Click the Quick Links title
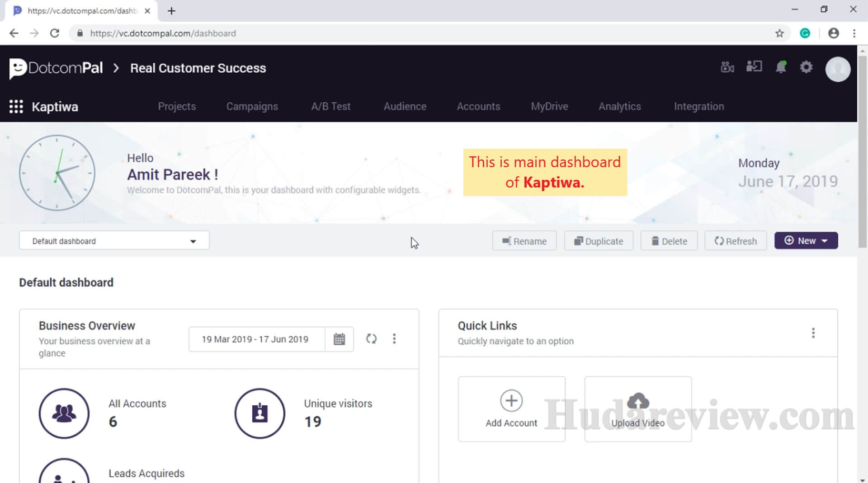The height and width of the screenshot is (483, 868). point(487,326)
